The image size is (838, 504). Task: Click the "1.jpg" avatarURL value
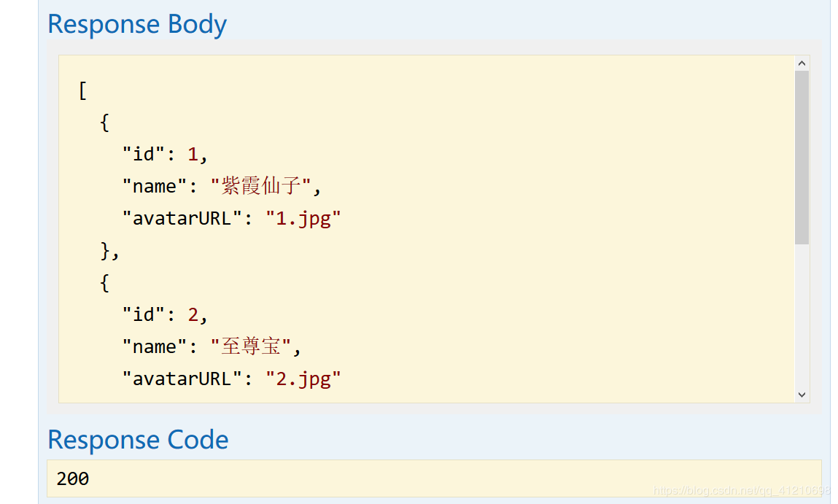pyautogui.click(x=303, y=219)
